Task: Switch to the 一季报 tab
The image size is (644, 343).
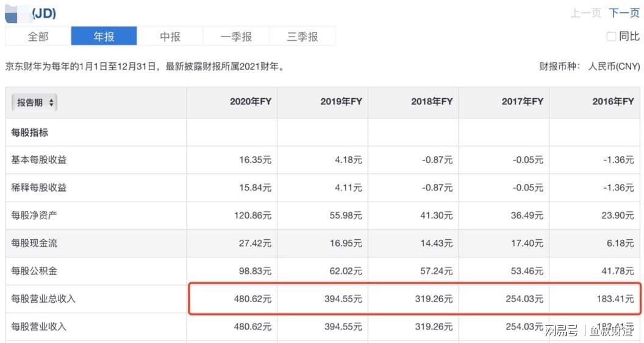Action: click(236, 37)
